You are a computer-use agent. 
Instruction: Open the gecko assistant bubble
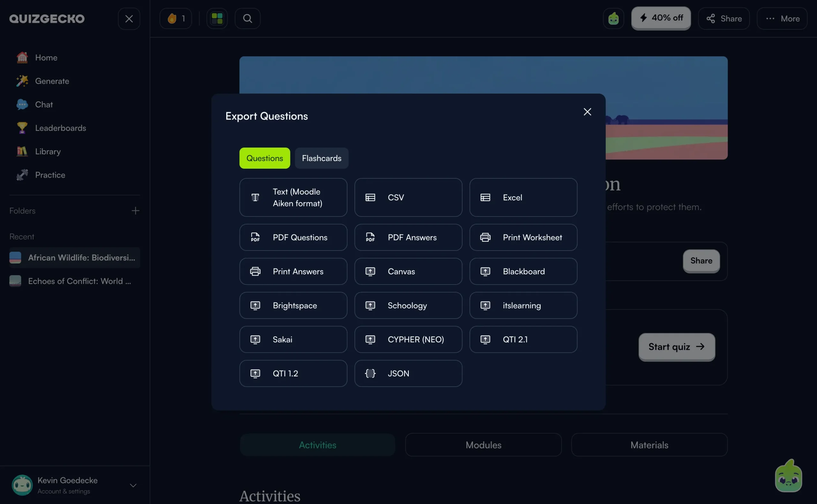click(x=788, y=476)
